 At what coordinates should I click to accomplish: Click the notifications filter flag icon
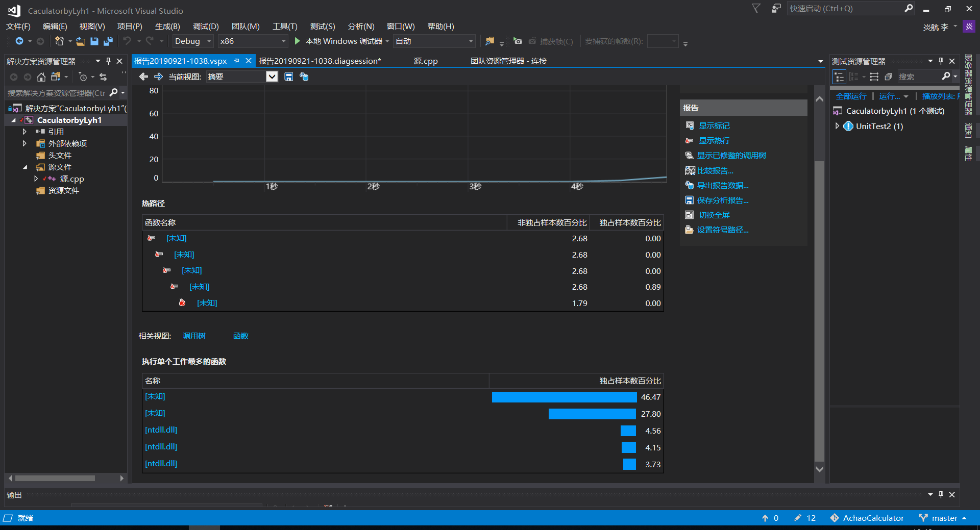point(756,8)
